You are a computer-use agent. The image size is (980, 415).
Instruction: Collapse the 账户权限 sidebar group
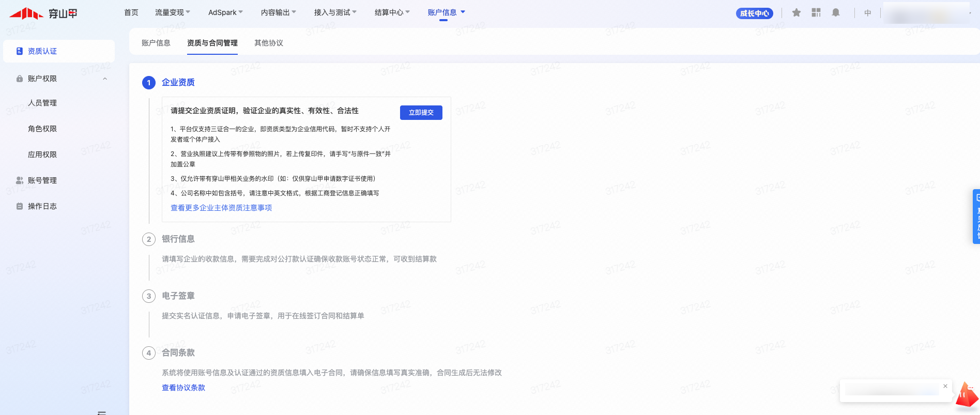click(105, 79)
